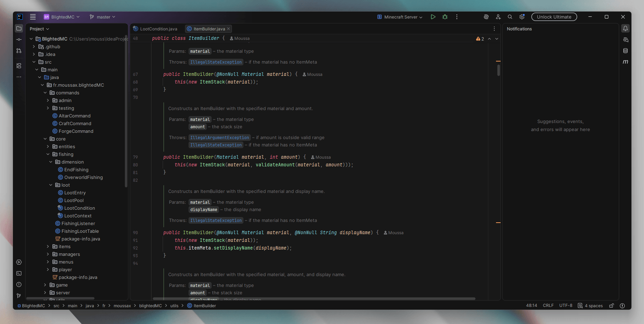The width and height of the screenshot is (644, 324).
Task: Run the Minecraft Server configuration
Action: tap(433, 17)
